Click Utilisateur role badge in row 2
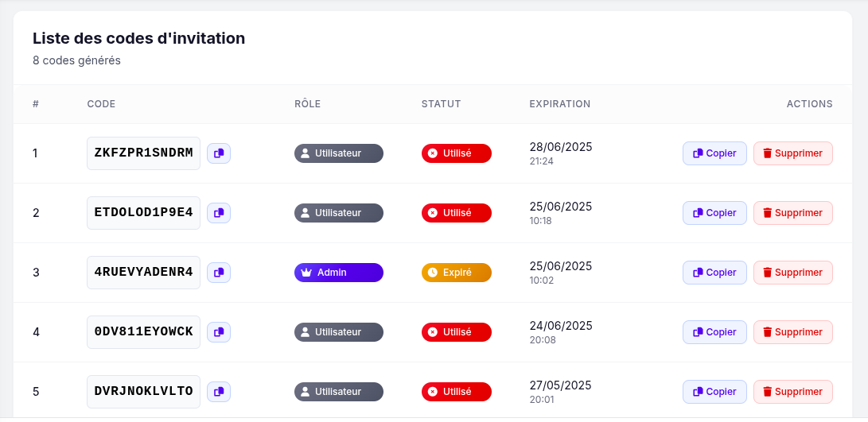 [x=339, y=213]
